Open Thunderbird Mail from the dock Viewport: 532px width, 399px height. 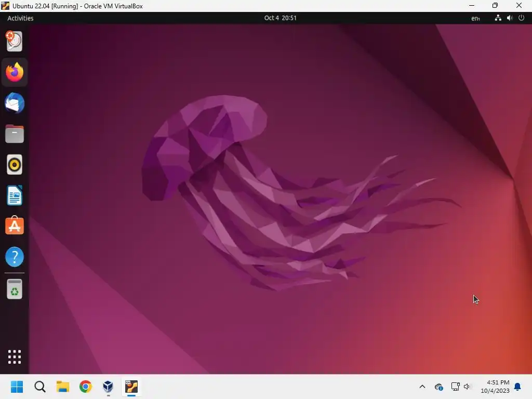(14, 103)
